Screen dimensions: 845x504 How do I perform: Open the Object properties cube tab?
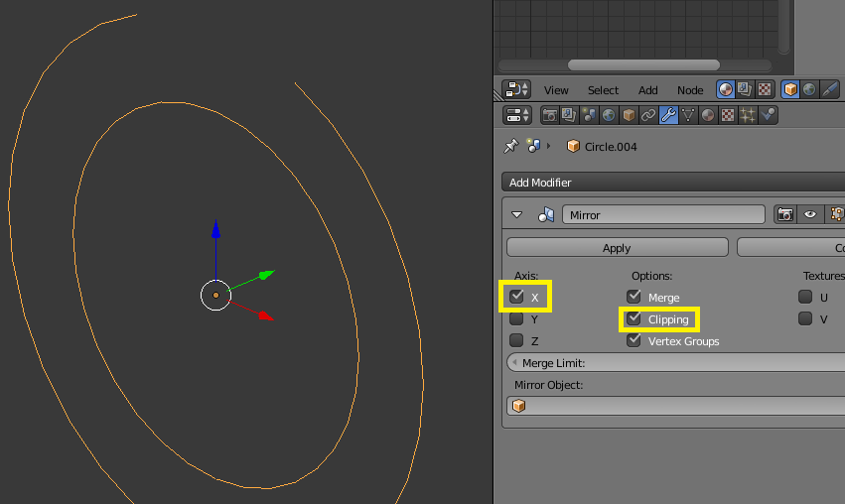pyautogui.click(x=629, y=115)
